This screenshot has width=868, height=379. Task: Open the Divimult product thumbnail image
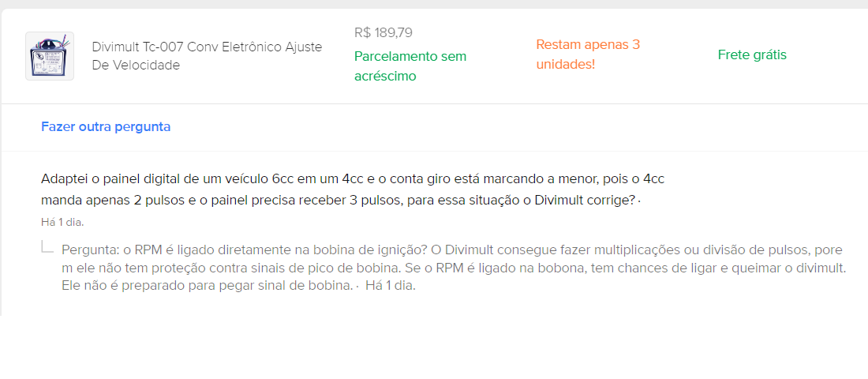[50, 56]
